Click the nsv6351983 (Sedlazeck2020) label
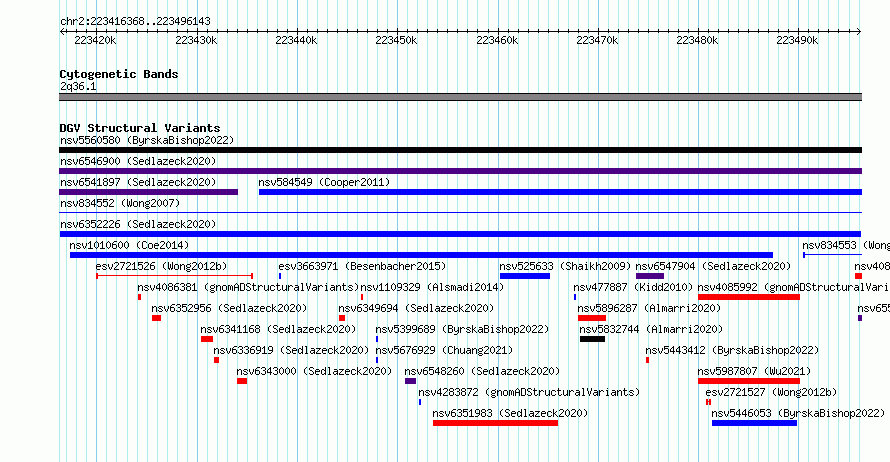The width and height of the screenshot is (890, 462). tap(510, 413)
